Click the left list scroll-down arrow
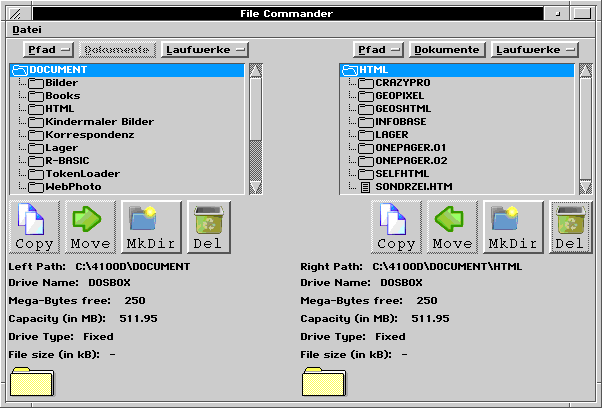This screenshot has width=602, height=408. [256, 187]
